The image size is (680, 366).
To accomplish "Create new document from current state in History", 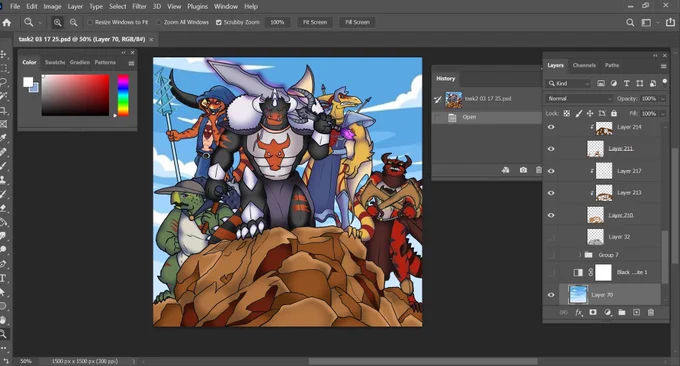I will [506, 170].
